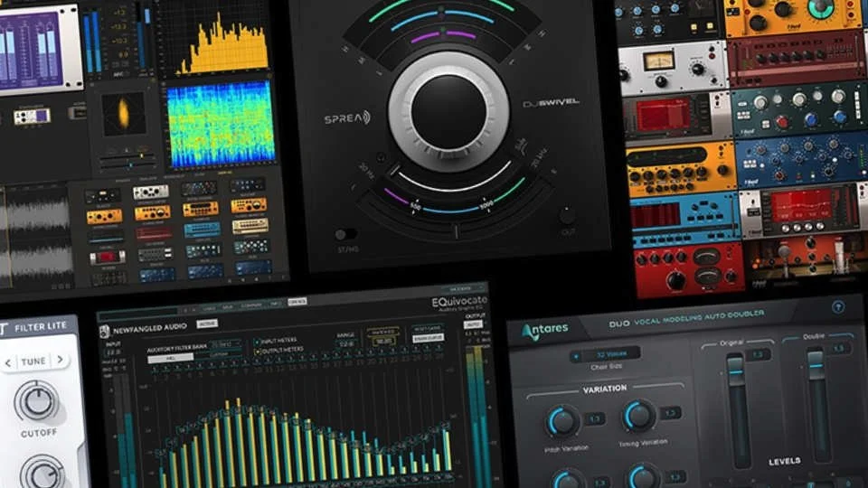Image resolution: width=868 pixels, height=488 pixels.
Task: Click the Select button under Match EQ
Action: coord(383,342)
